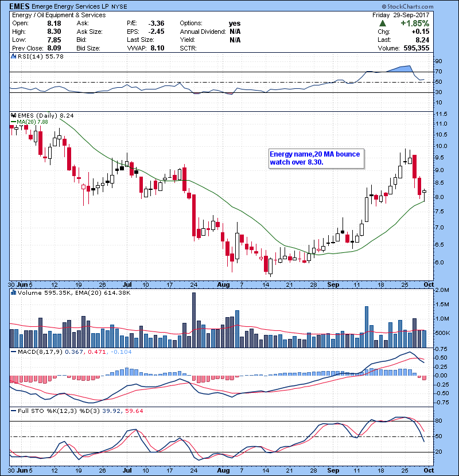Click the Last price 8.24 value
459x476 pixels.
click(422, 40)
